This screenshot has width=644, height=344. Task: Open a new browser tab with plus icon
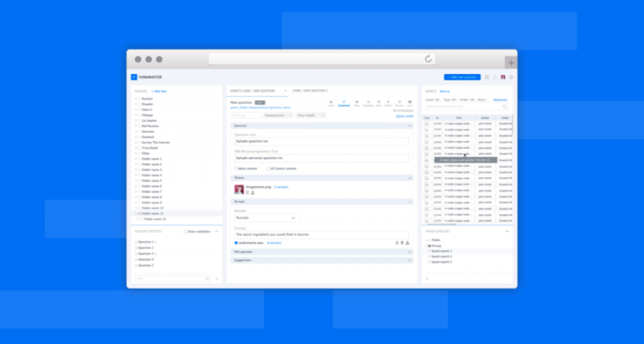tap(510, 62)
